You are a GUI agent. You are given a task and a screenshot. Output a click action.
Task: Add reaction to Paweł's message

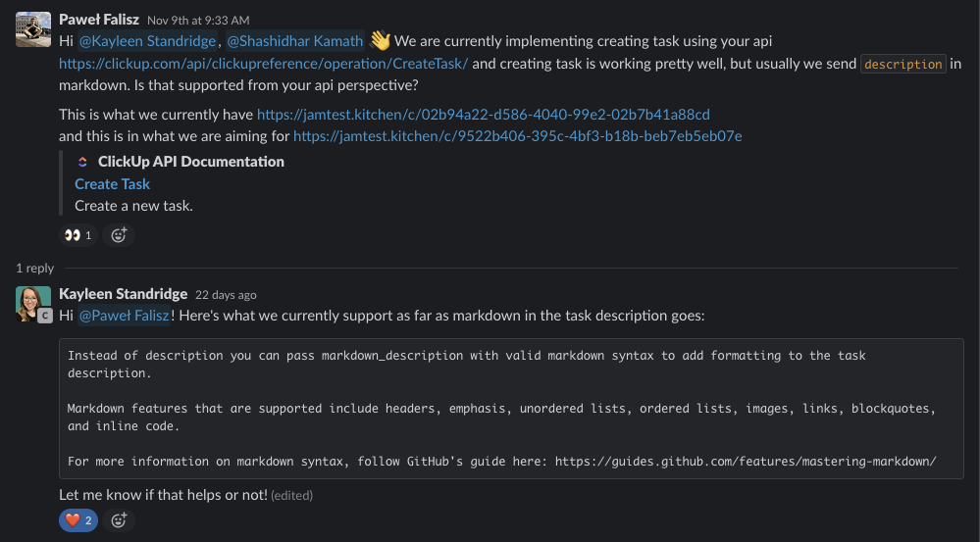click(119, 235)
